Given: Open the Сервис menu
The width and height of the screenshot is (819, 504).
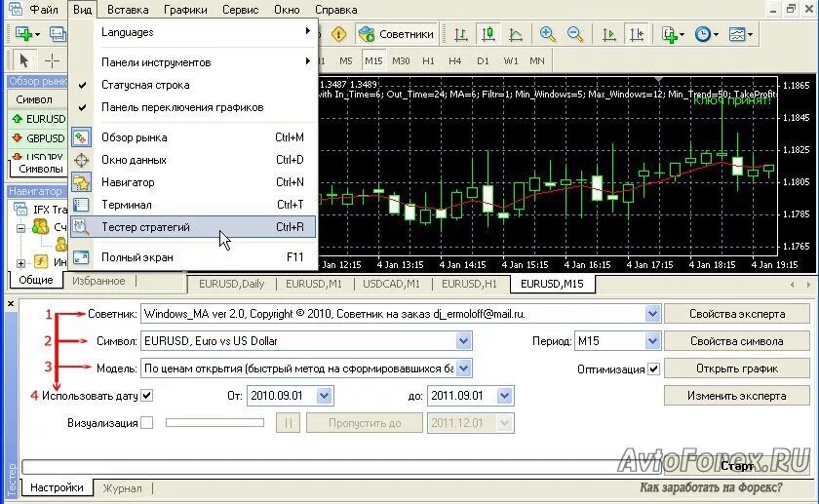Looking at the screenshot, I should pos(240,10).
